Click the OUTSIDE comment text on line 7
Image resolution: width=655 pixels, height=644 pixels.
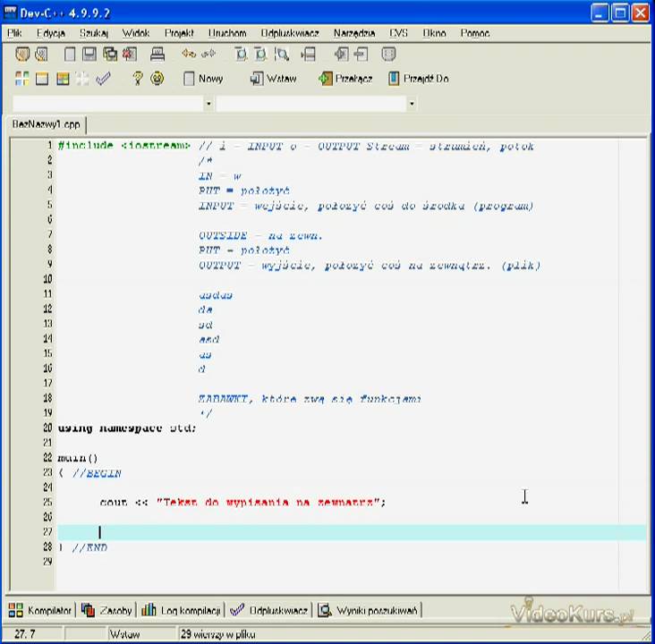pyautogui.click(x=260, y=235)
